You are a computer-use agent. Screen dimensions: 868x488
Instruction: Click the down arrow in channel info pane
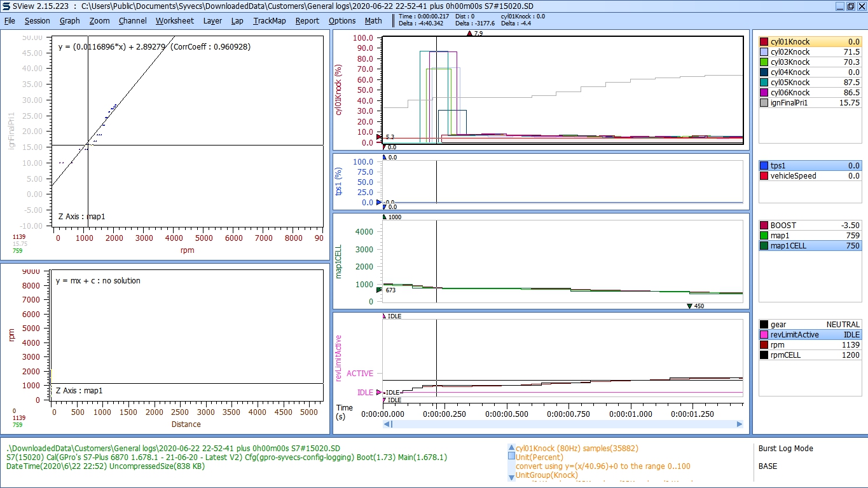pos(511,477)
